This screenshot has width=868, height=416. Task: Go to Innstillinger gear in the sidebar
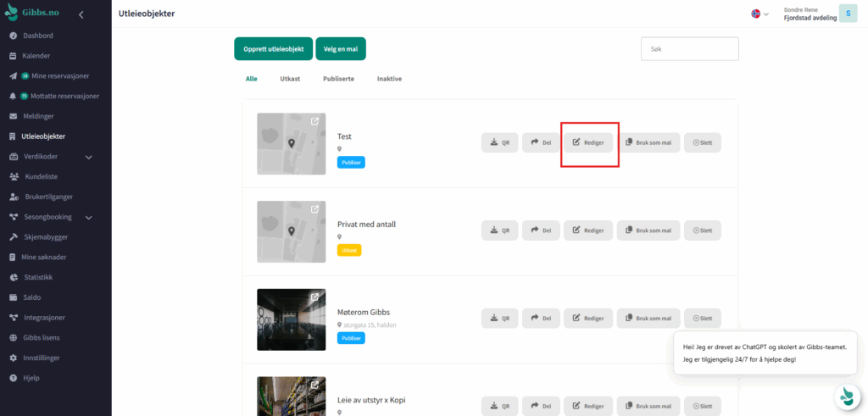40,358
